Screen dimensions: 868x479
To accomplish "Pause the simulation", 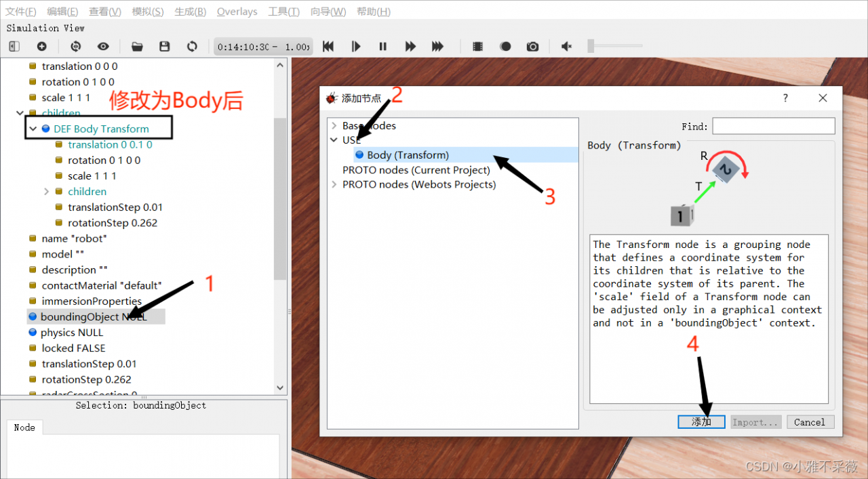I will click(382, 46).
